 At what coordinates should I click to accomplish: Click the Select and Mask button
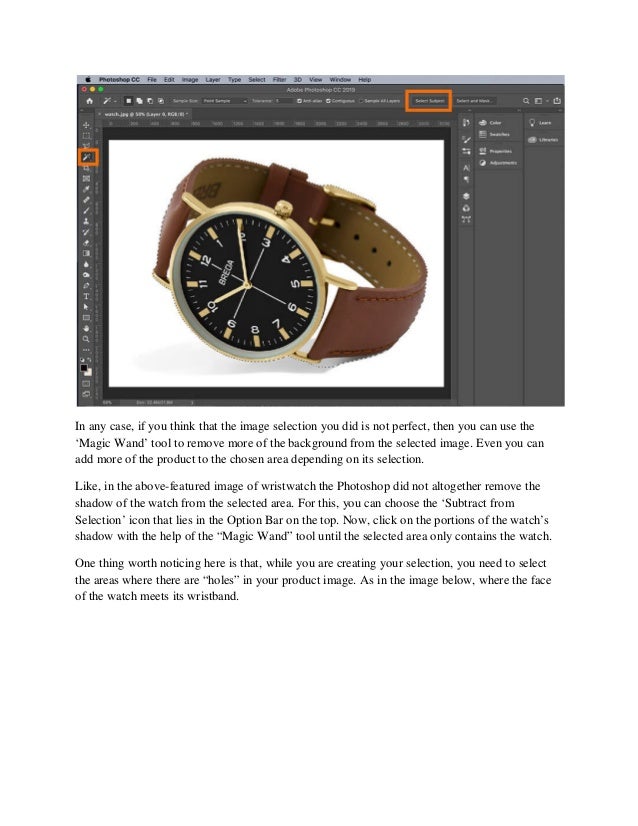pyautogui.click(x=474, y=101)
